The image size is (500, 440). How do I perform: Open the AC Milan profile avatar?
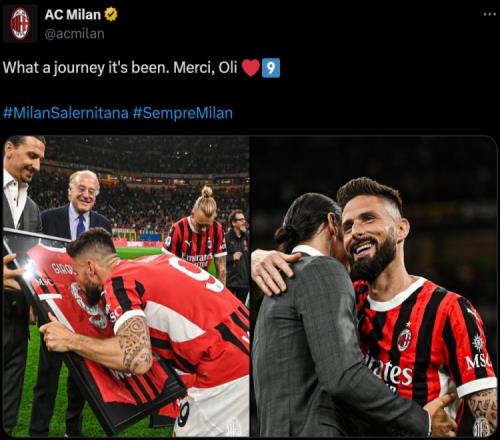pyautogui.click(x=20, y=24)
